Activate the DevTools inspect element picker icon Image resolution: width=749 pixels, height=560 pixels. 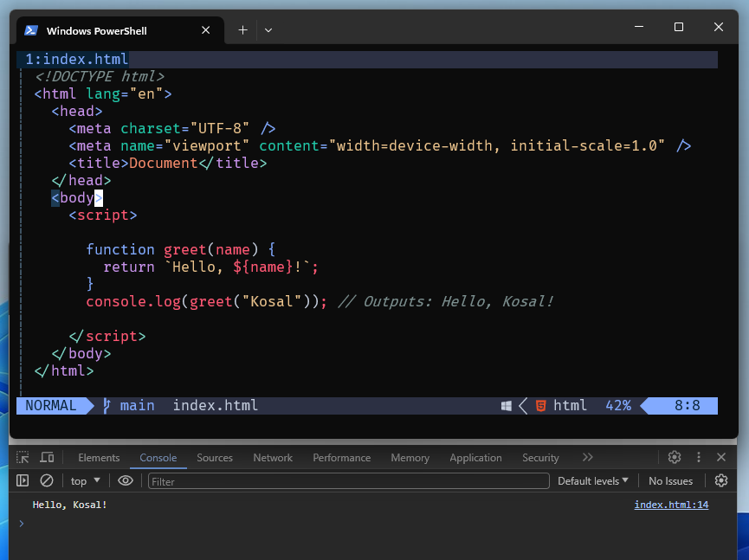pyautogui.click(x=23, y=457)
